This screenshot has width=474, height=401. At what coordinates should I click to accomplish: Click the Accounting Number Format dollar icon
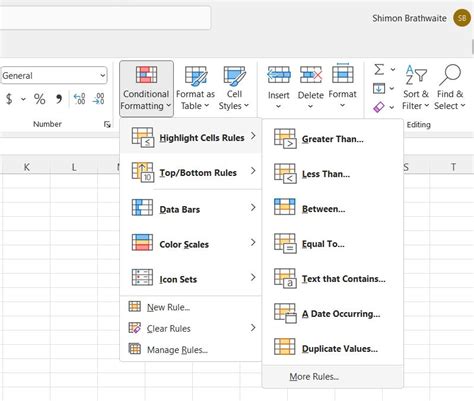(9, 99)
